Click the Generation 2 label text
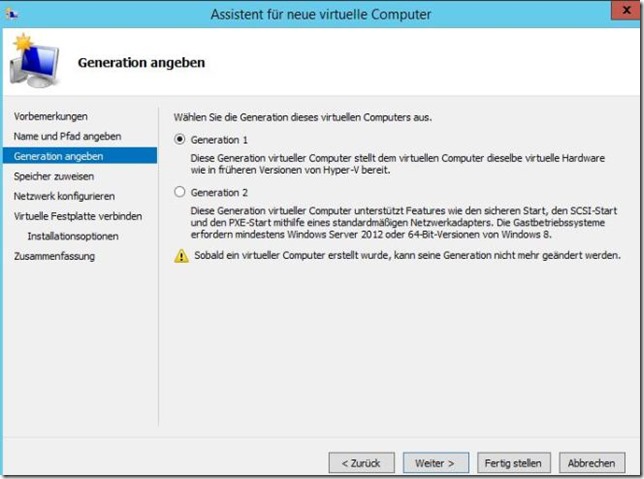644x479 pixels. click(219, 193)
